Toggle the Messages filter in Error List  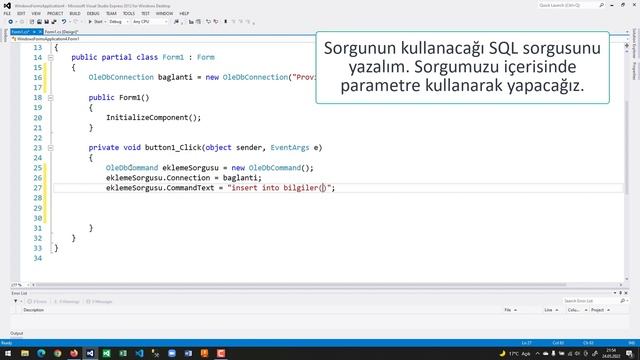click(99, 302)
